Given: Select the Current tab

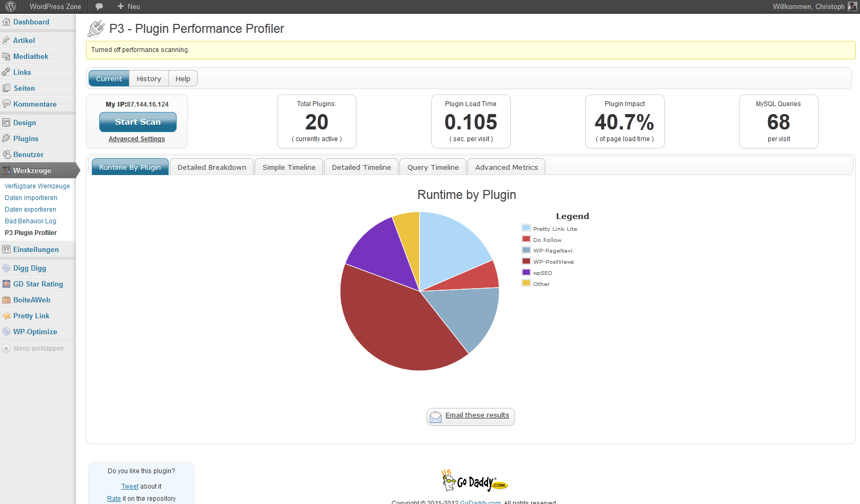Looking at the screenshot, I should [x=109, y=79].
